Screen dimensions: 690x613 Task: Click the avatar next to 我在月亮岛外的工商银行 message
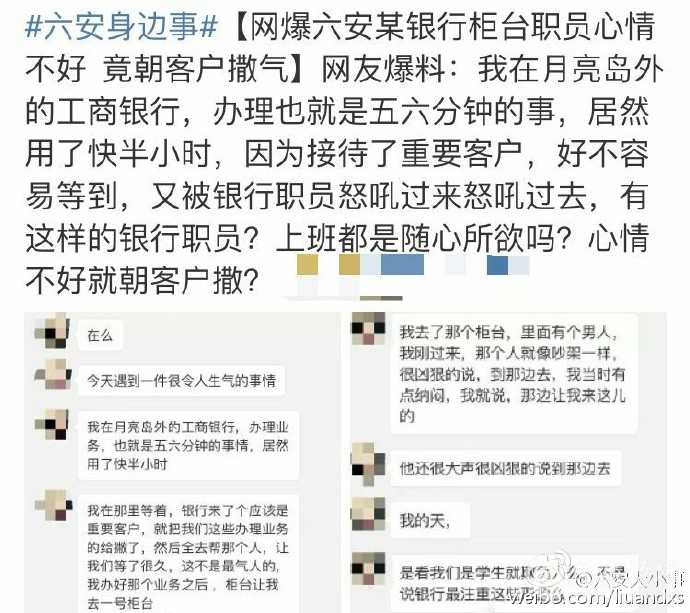point(52,424)
